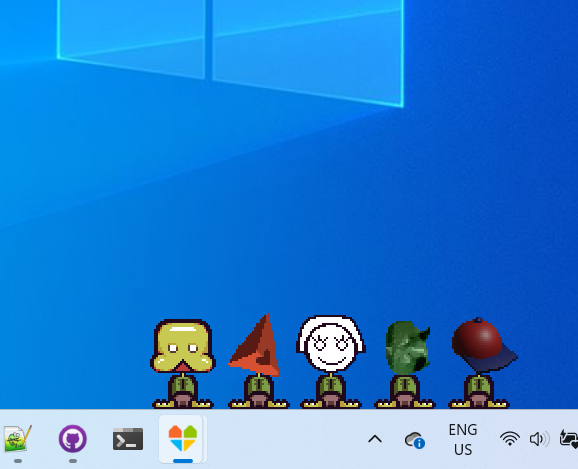This screenshot has width=578, height=469.
Task: Switch the ENG US input language
Action: tap(463, 440)
